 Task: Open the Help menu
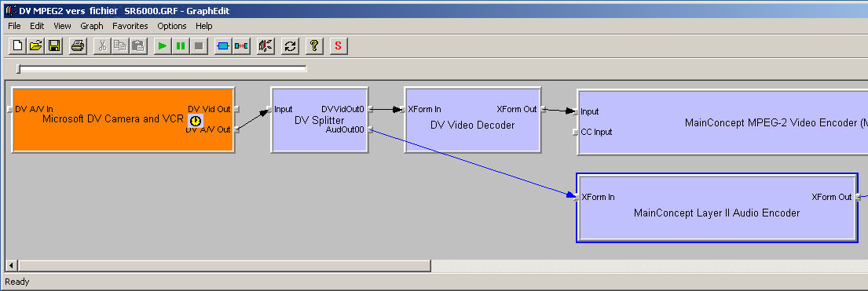click(x=203, y=26)
